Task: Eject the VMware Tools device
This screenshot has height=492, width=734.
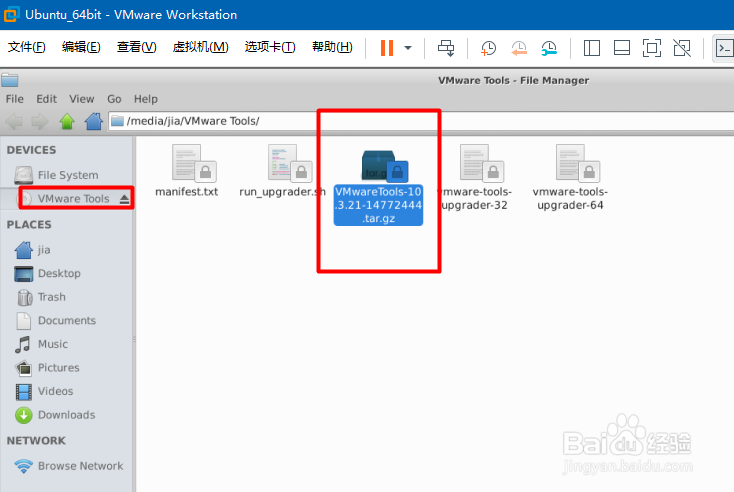Action: coord(124,199)
